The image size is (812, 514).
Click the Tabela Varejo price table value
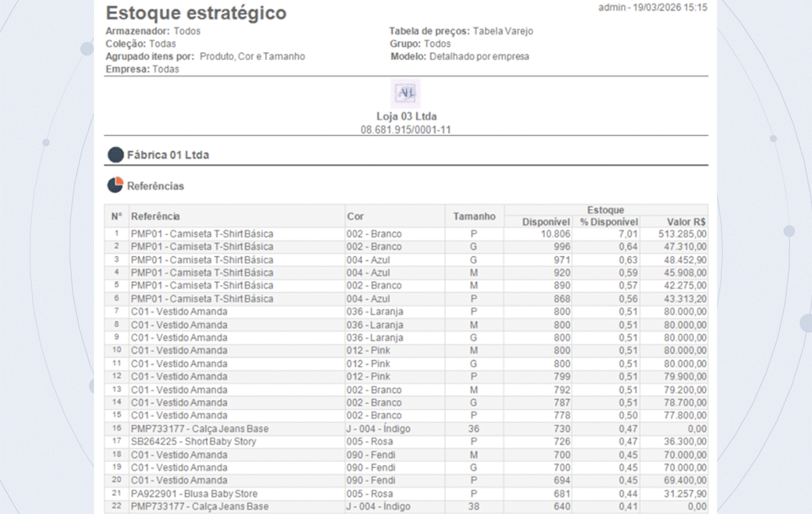click(x=502, y=31)
